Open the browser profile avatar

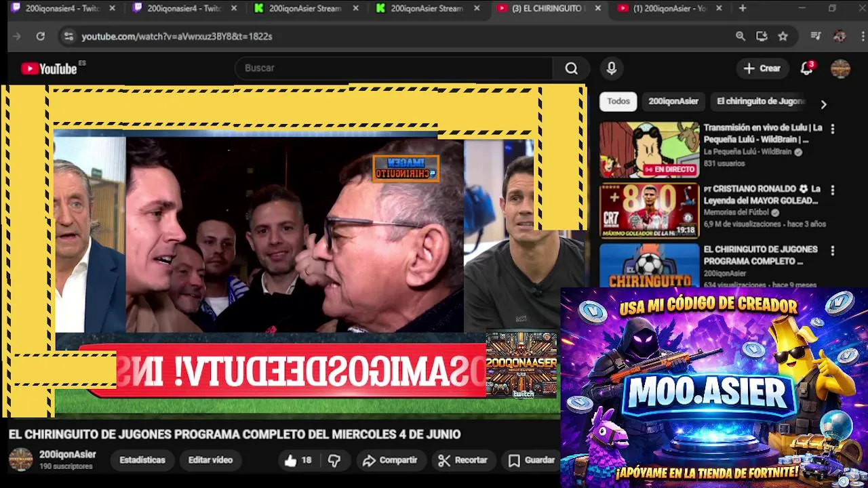840,37
